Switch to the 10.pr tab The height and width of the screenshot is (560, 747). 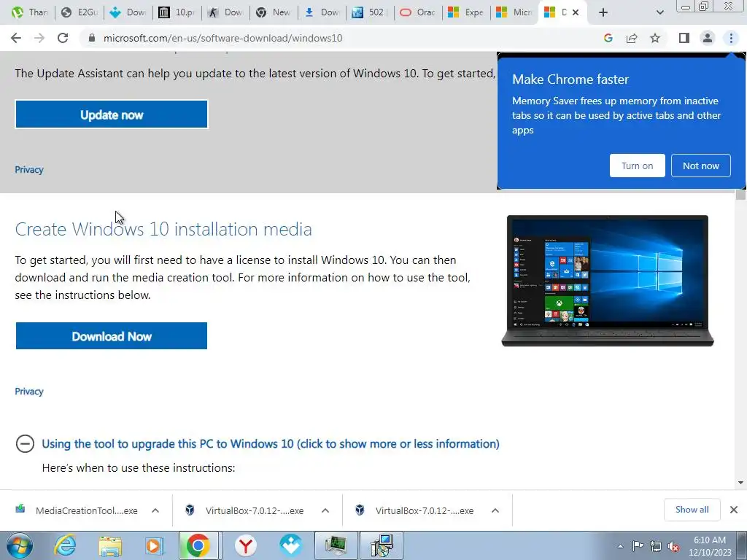coord(177,12)
